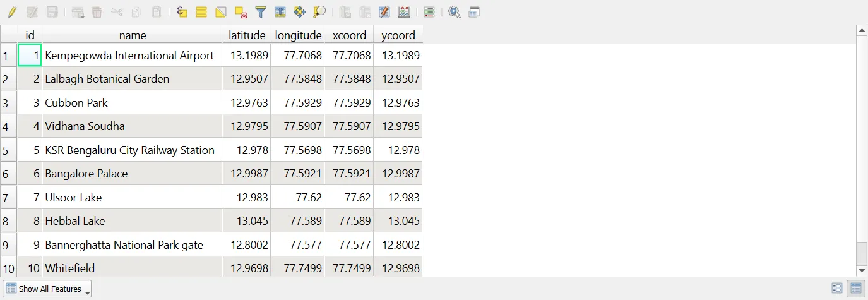Click ycoord value 12.9795
Screen dimensions: 868x300
pyautogui.click(x=398, y=126)
